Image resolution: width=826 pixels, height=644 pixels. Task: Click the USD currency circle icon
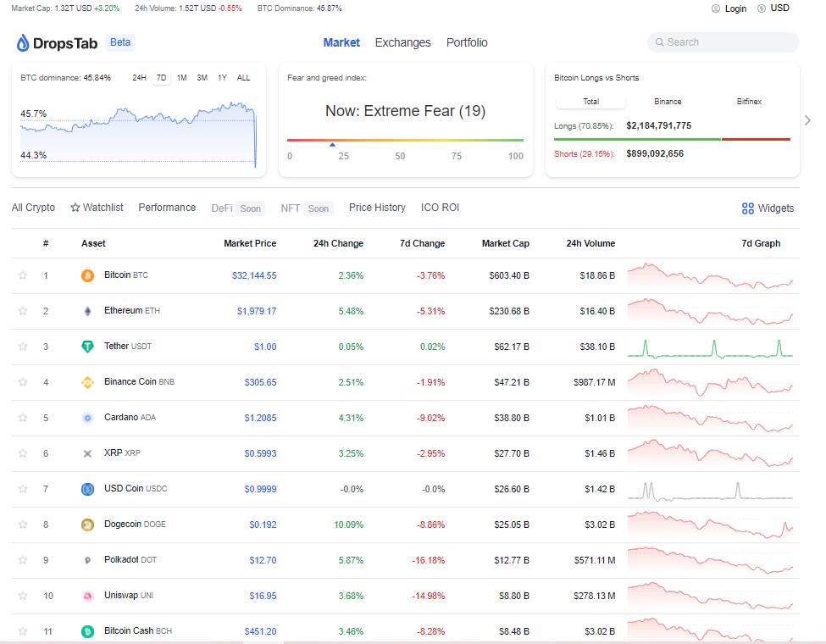tap(762, 8)
